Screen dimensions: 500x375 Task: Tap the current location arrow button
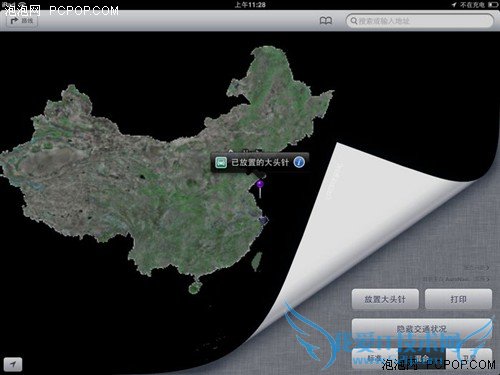pyautogui.click(x=13, y=364)
